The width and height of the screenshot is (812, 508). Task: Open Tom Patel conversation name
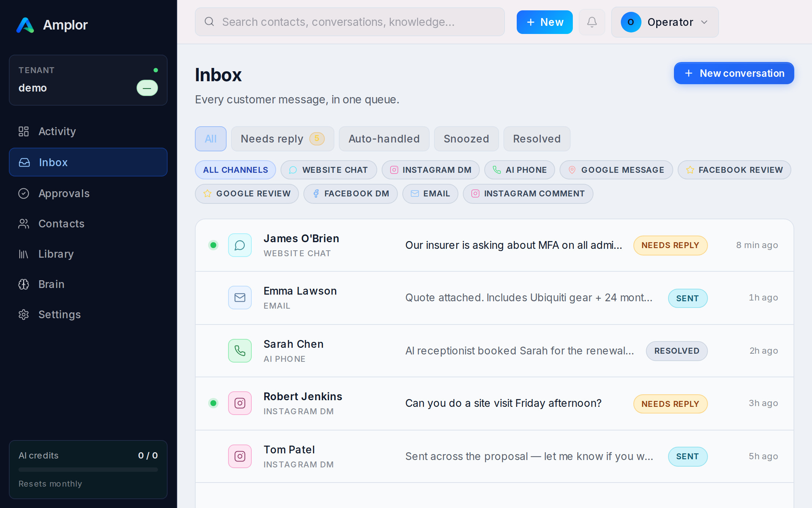289,450
